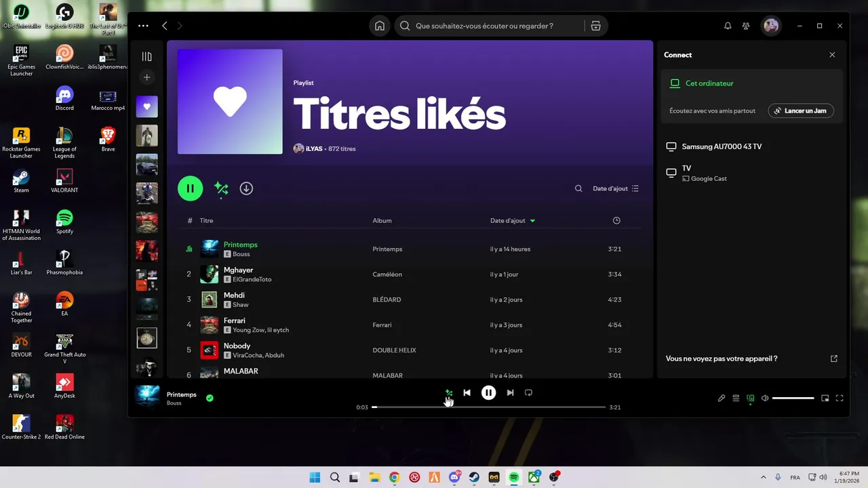Enter full screen mode
Viewport: 868px width, 488px height.
(x=840, y=399)
